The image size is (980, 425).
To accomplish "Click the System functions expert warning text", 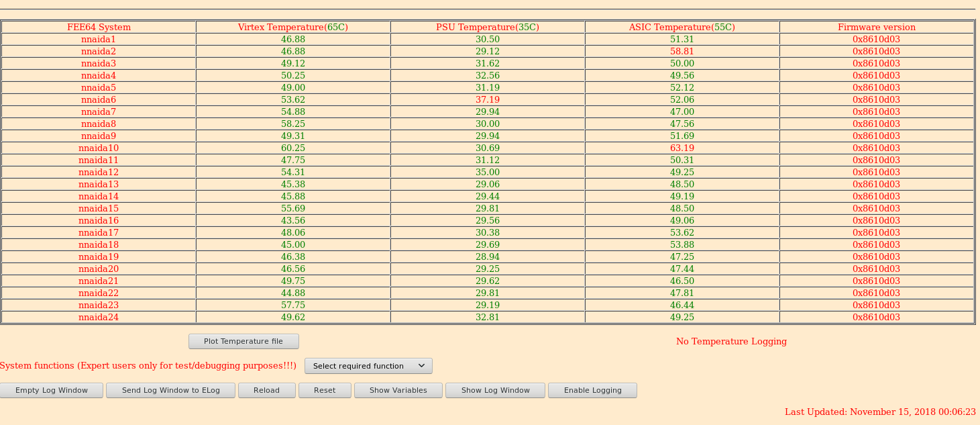I will tap(148, 366).
